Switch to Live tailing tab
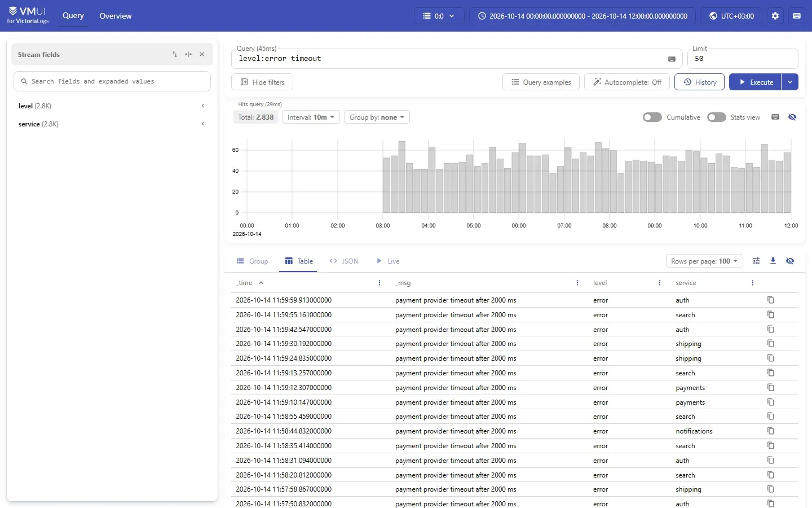 pos(388,261)
